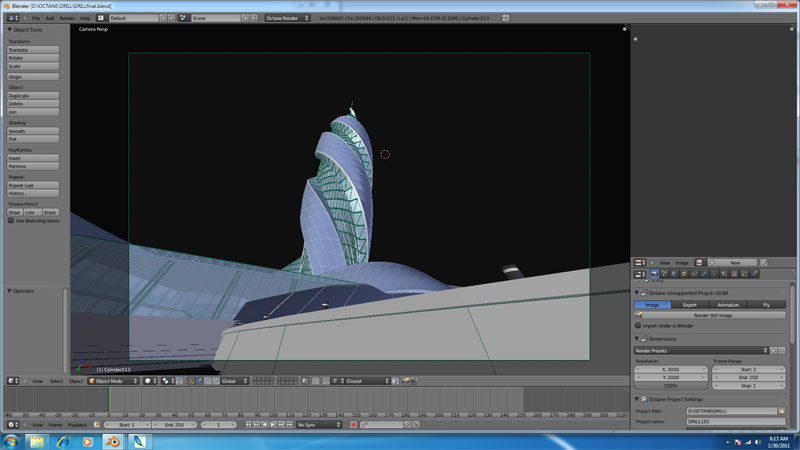
Task: Toggle the automatic keyframe record button
Action: click(353, 424)
